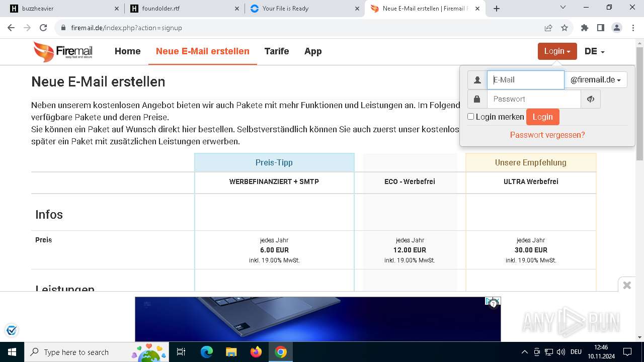Click the Type here to search box

tap(97, 352)
